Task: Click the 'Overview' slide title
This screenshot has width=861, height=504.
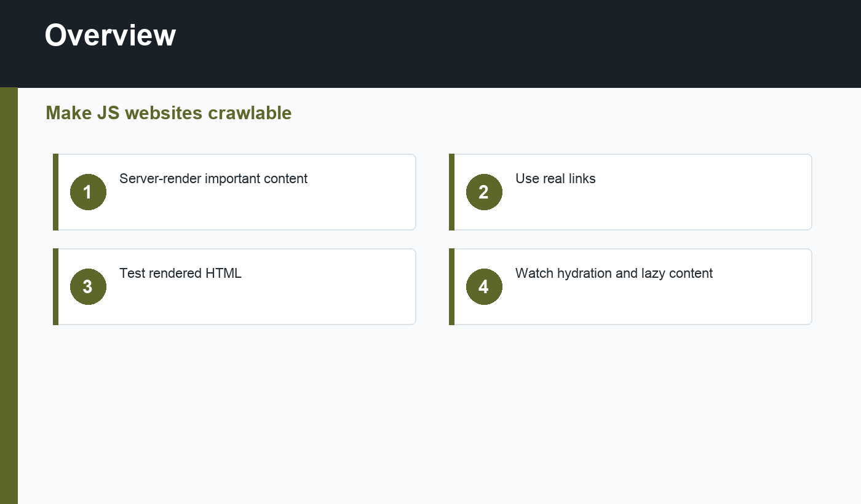Action: [110, 35]
